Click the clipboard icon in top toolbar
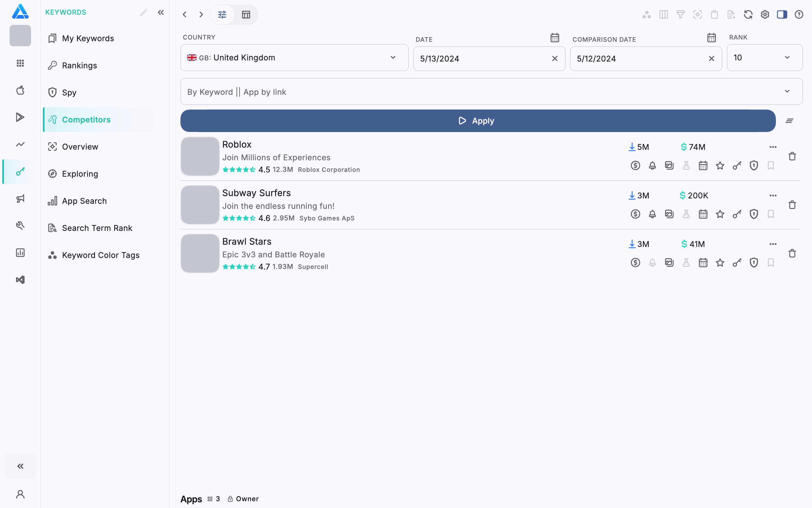Screen dimensions: 812x508 pyautogui.click(x=714, y=14)
